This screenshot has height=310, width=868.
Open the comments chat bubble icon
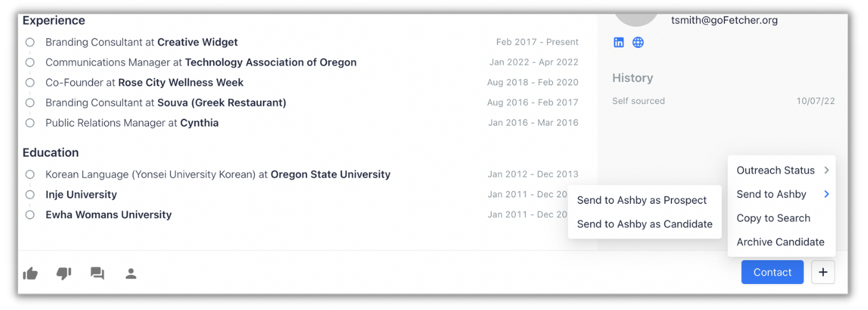[x=97, y=274]
